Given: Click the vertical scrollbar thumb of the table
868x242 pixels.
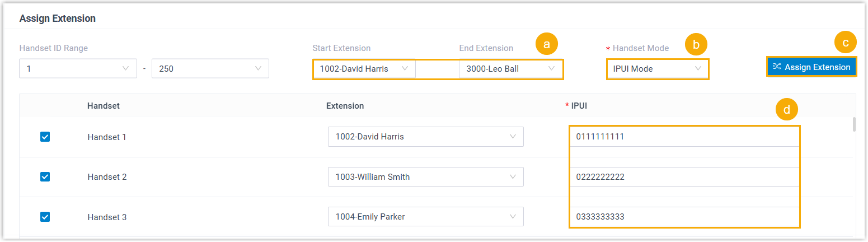Looking at the screenshot, I should pyautogui.click(x=853, y=124).
